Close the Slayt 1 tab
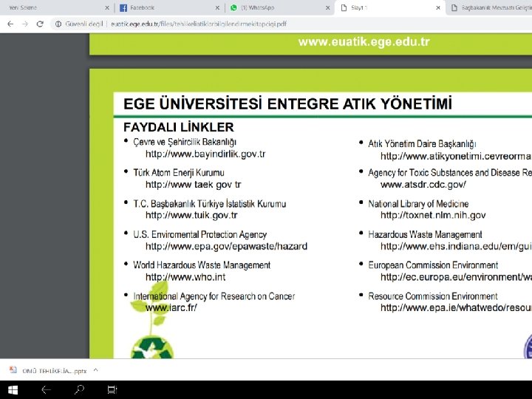The width and height of the screenshot is (532, 399). (x=438, y=8)
